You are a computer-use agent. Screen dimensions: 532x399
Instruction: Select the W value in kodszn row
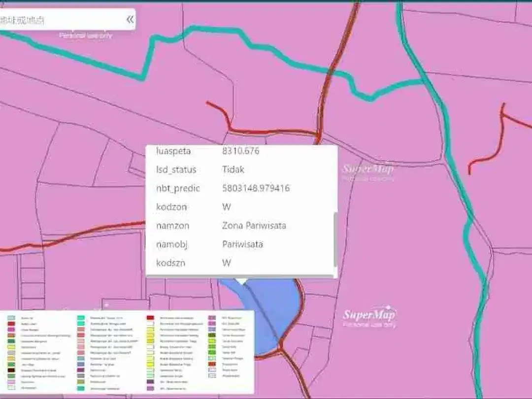[227, 263]
